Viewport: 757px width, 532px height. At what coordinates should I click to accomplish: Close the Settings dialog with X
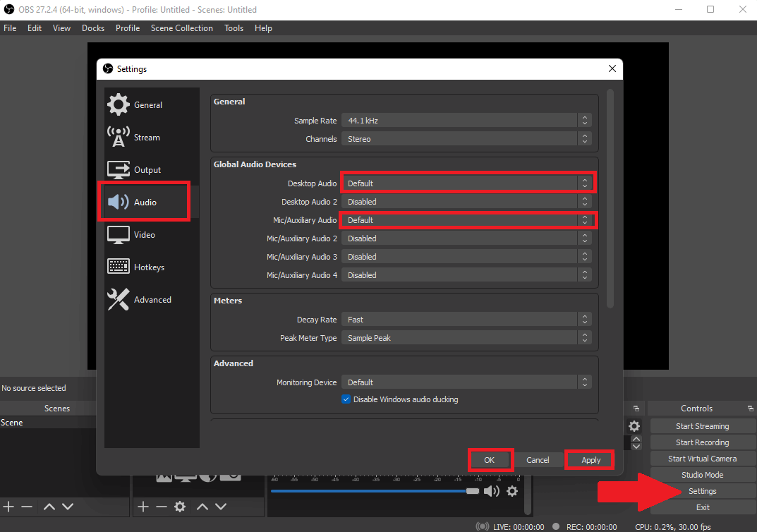[x=612, y=68]
